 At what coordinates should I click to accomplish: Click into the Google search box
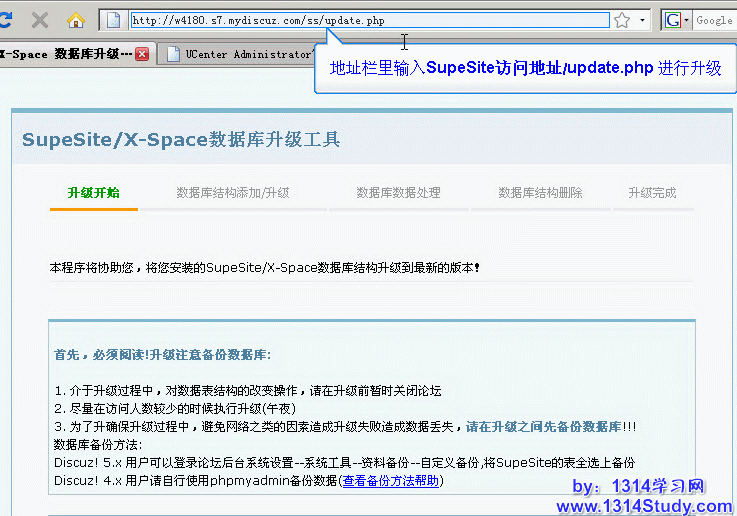pyautogui.click(x=714, y=20)
